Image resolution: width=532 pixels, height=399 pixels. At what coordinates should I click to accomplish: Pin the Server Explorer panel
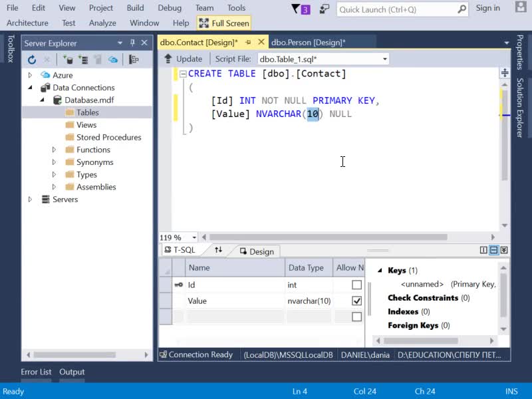[x=132, y=43]
